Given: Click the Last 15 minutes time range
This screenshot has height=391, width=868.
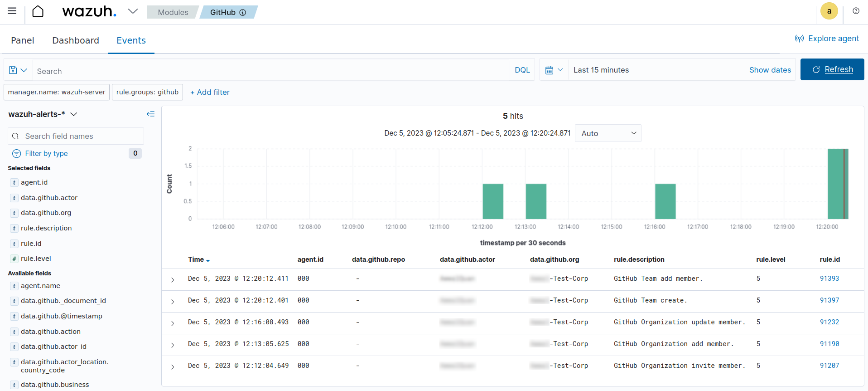Looking at the screenshot, I should pos(601,70).
